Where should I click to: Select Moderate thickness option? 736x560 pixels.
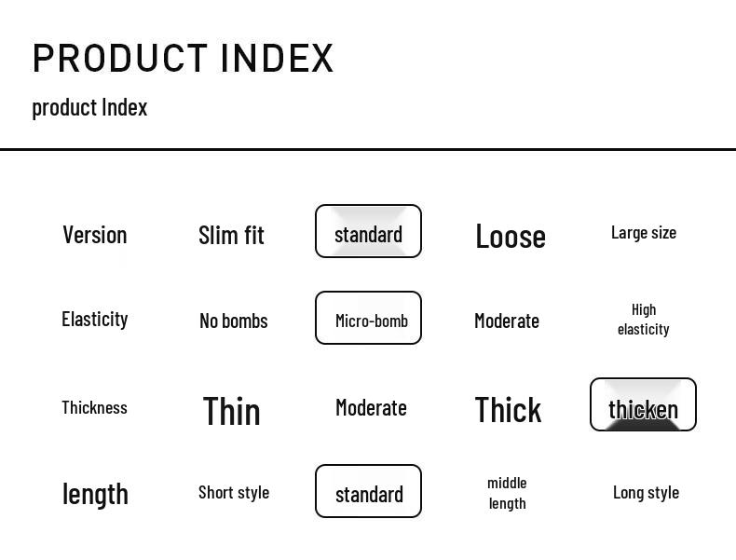(x=371, y=407)
